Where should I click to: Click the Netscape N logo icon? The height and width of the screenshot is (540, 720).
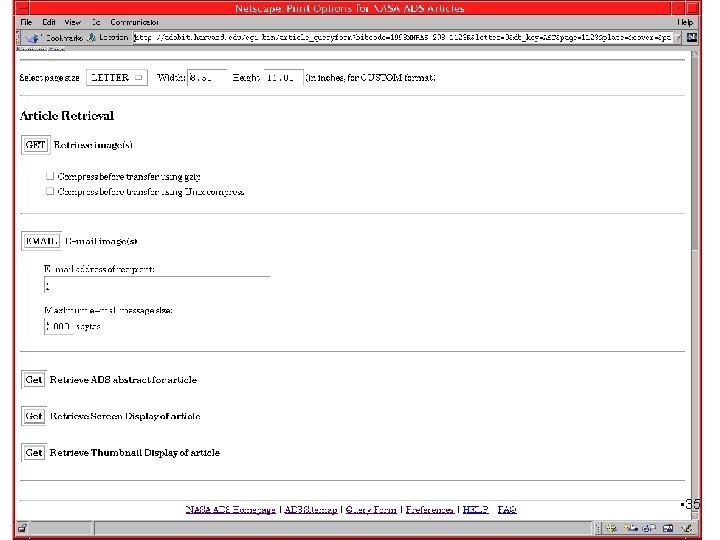(x=692, y=38)
